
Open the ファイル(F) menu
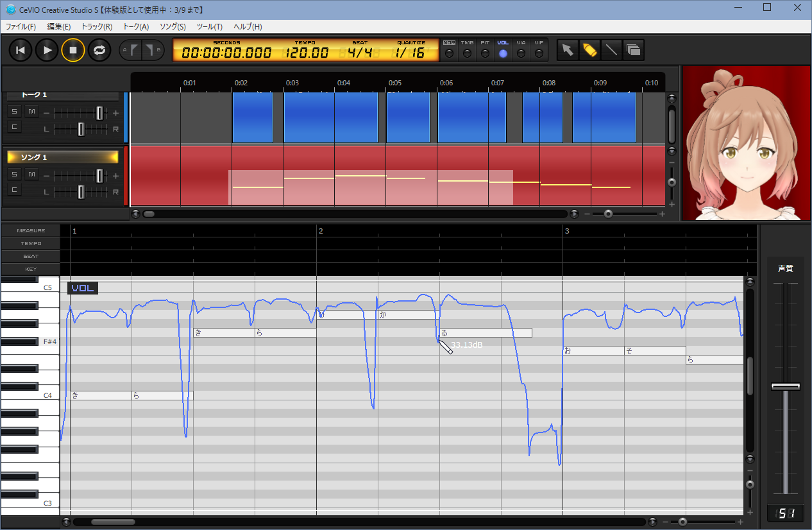[21, 26]
